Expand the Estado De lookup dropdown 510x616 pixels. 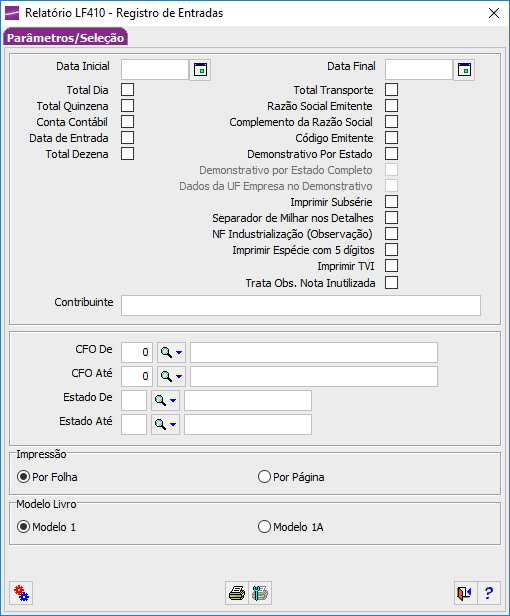click(173, 401)
